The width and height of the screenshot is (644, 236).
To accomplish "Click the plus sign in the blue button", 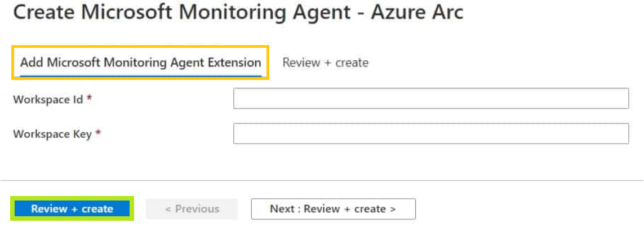I will click(74, 210).
